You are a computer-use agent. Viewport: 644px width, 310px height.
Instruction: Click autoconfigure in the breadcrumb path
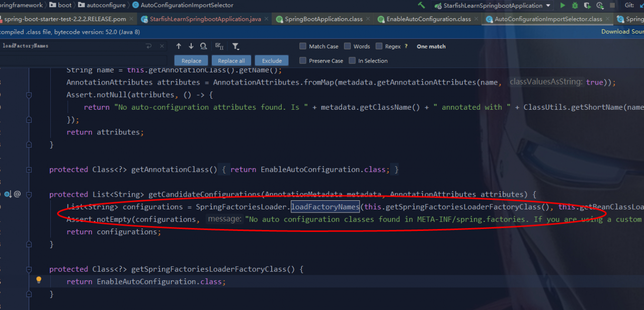tap(106, 5)
